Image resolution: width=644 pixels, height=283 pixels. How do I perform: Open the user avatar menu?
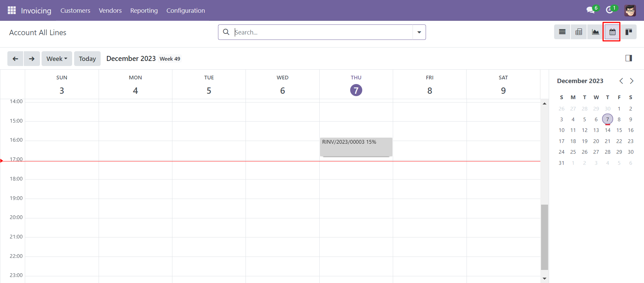(630, 10)
